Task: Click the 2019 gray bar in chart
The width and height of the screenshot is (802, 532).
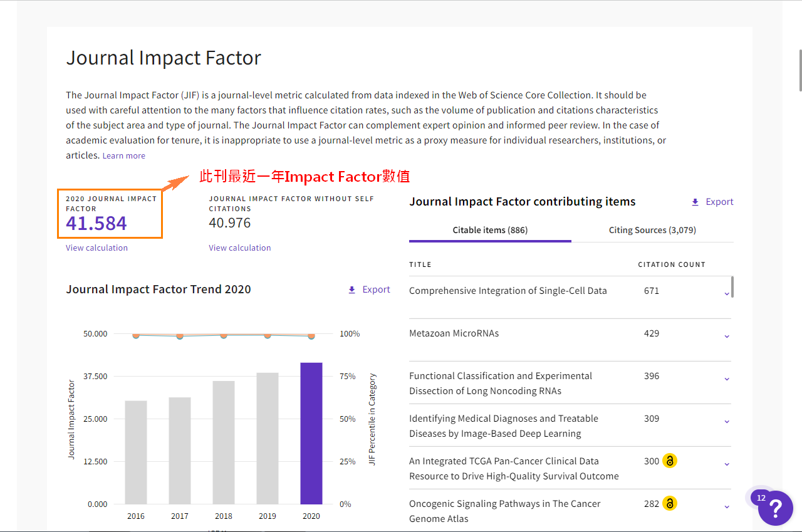Action: 268,438
